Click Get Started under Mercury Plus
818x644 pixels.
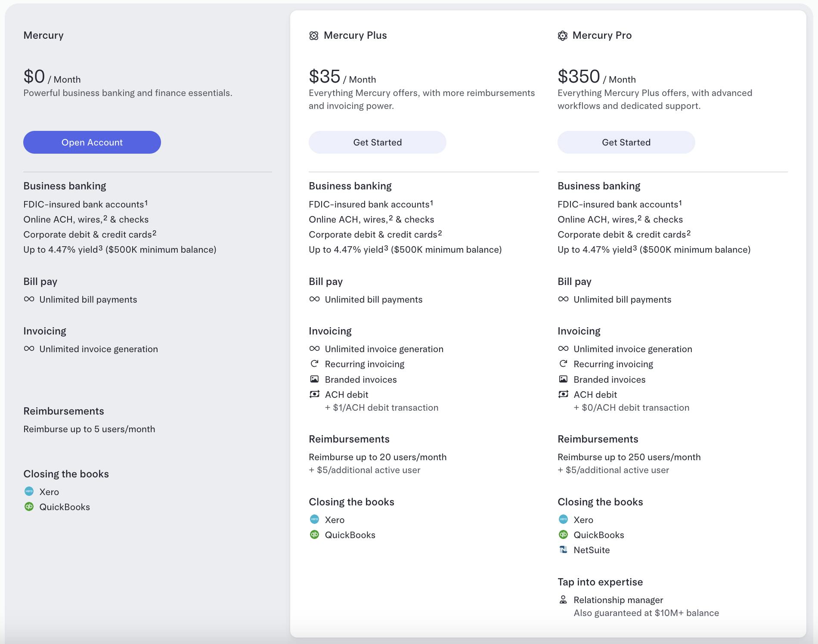coord(377,142)
